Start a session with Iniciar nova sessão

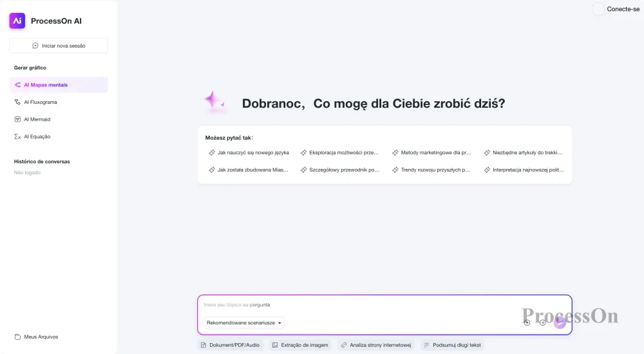click(59, 46)
